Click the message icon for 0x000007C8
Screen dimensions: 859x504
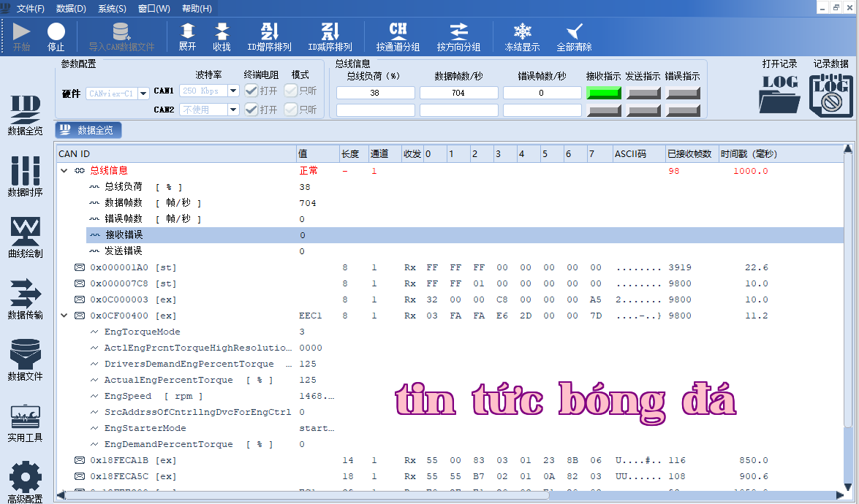pos(80,283)
